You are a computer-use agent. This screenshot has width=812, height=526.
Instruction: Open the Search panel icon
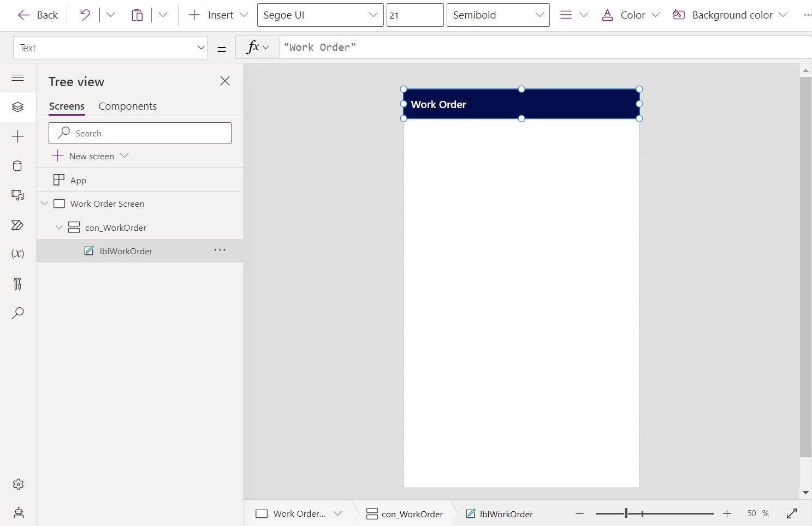pos(17,313)
